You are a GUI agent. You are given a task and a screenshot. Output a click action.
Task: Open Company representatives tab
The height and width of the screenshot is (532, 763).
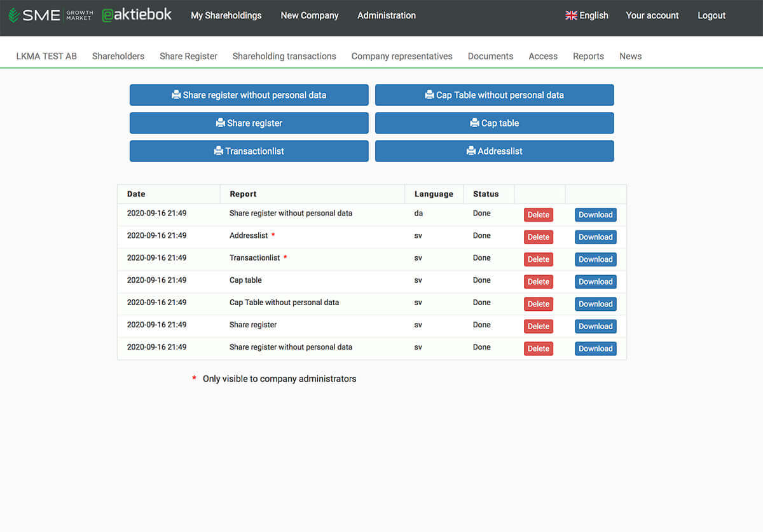(402, 56)
